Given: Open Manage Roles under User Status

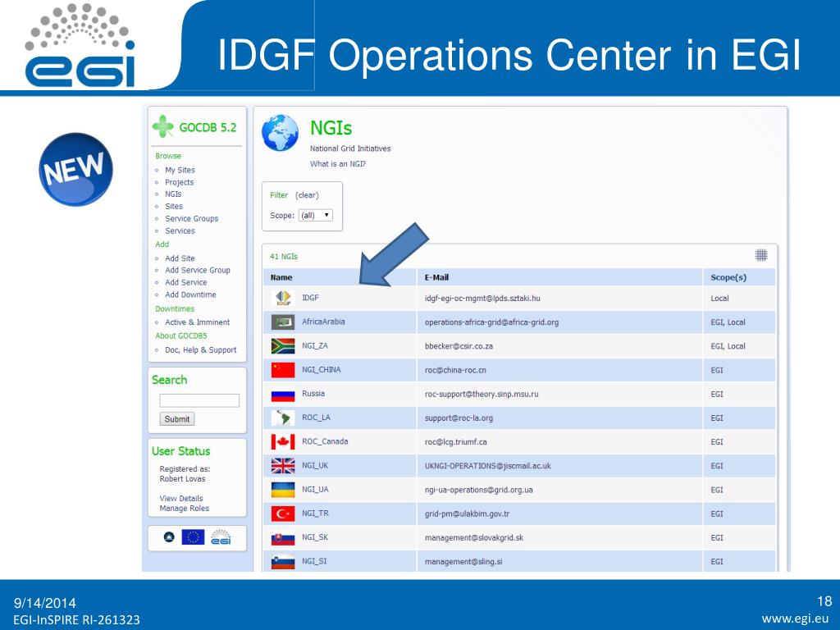Looking at the screenshot, I should tap(185, 509).
